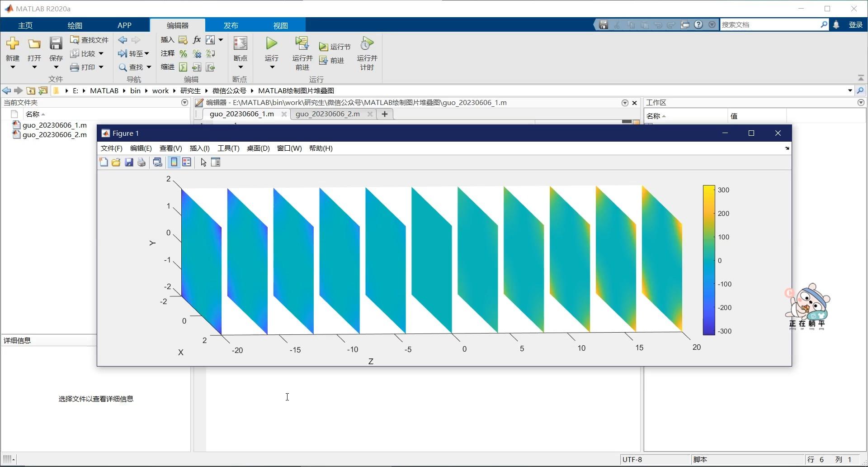Click the green percent comment icon
The image size is (868, 467).
tap(183, 54)
